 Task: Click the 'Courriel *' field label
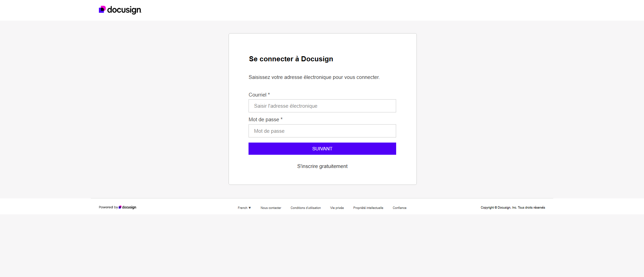pos(259,95)
